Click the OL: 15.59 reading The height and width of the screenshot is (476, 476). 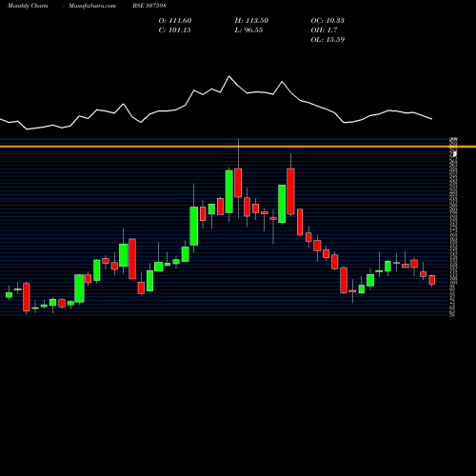coord(327,40)
